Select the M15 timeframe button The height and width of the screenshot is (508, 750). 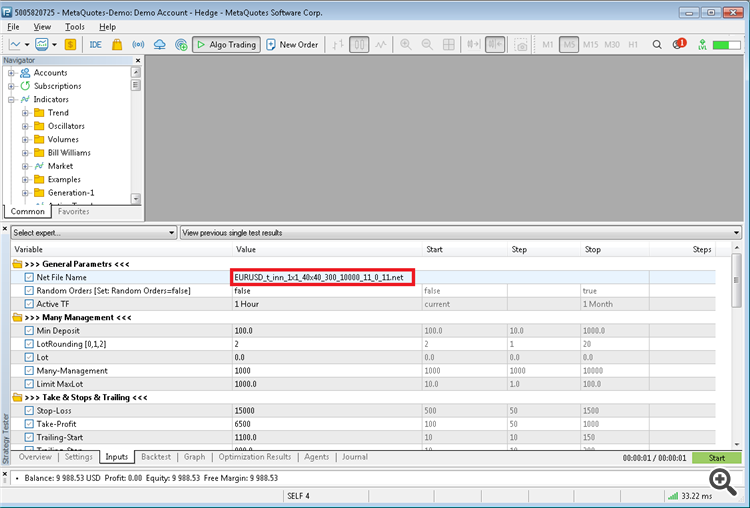point(591,45)
